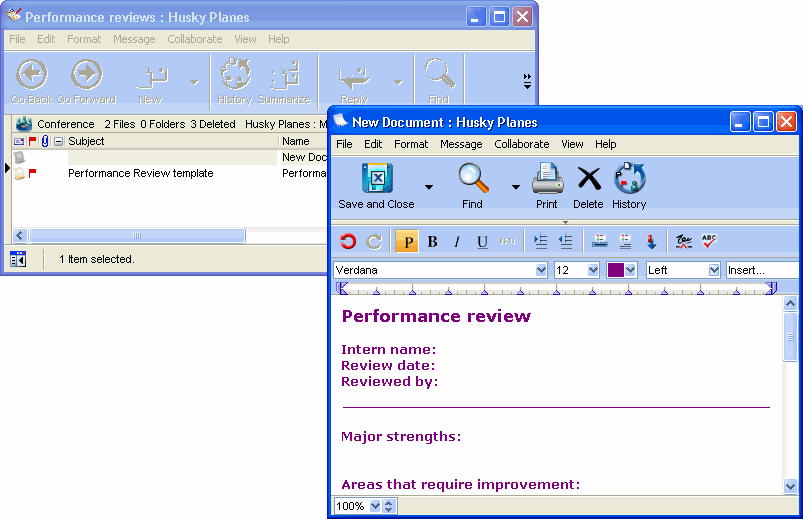Run the ABC spell check icon

[x=709, y=241]
